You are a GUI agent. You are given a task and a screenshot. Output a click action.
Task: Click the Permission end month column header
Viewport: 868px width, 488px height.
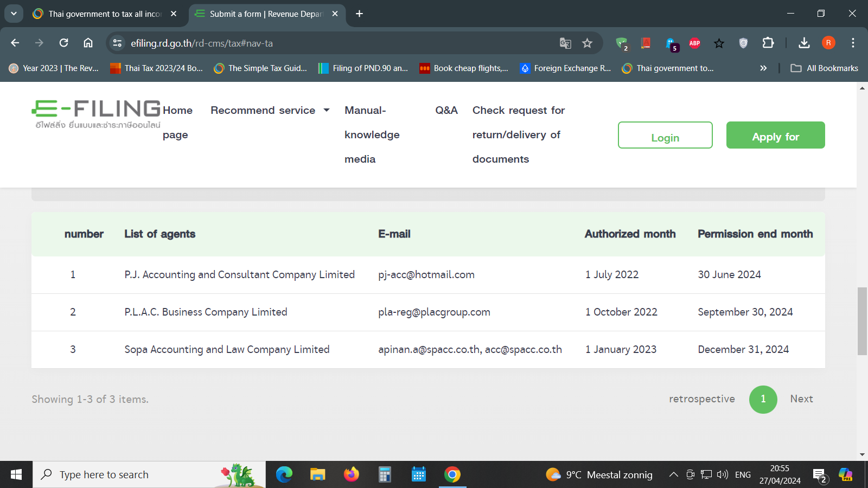click(755, 234)
